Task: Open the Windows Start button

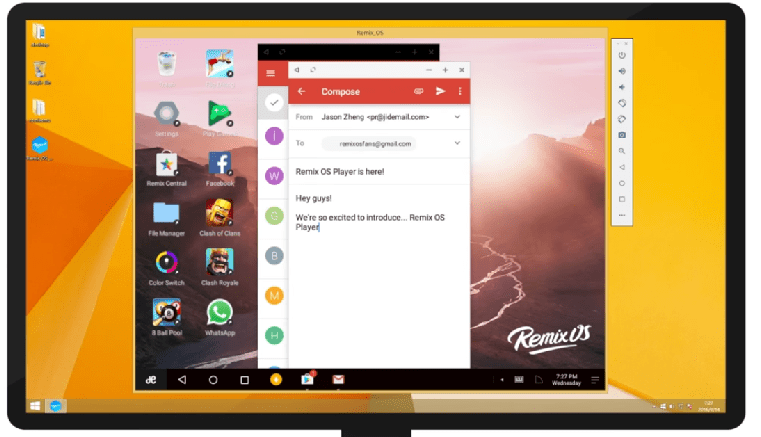Action: (x=35, y=406)
